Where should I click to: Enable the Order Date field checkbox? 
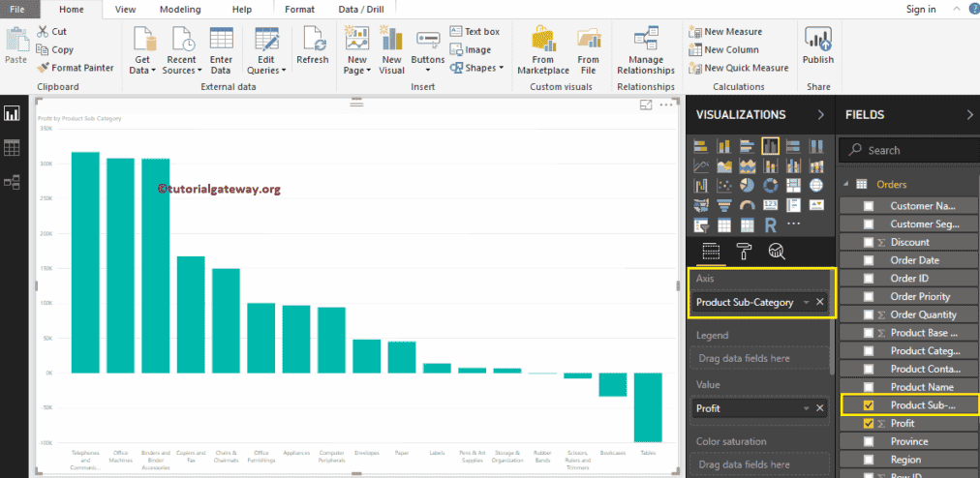coord(869,260)
